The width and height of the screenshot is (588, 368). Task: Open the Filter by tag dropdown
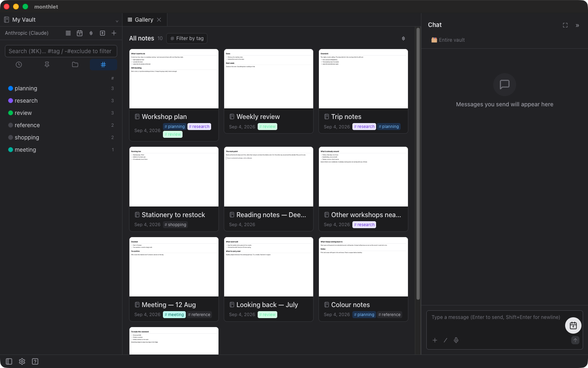(187, 38)
